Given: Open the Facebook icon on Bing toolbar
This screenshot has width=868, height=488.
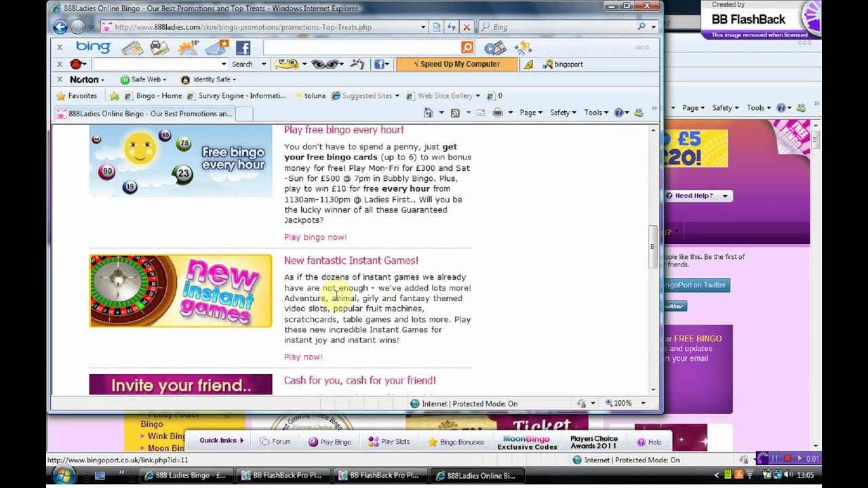Looking at the screenshot, I should click(243, 47).
